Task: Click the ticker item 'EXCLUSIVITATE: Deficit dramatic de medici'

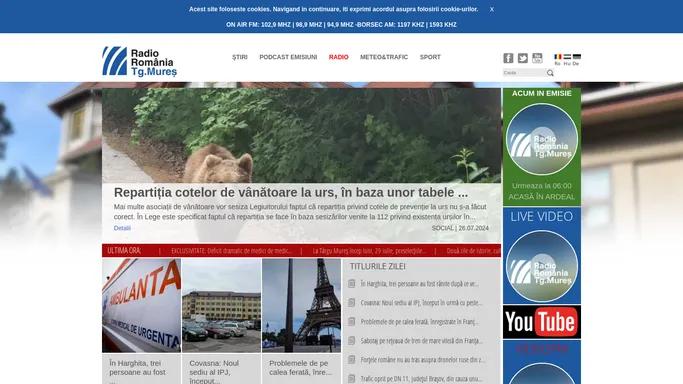Action: [231, 251]
